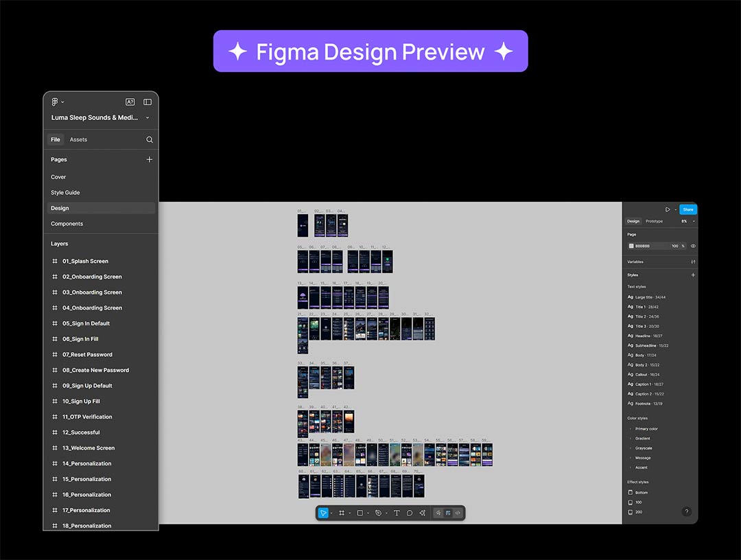The width and height of the screenshot is (741, 560).
Task: Select the Move tool in bottom toolbar
Action: pyautogui.click(x=323, y=513)
